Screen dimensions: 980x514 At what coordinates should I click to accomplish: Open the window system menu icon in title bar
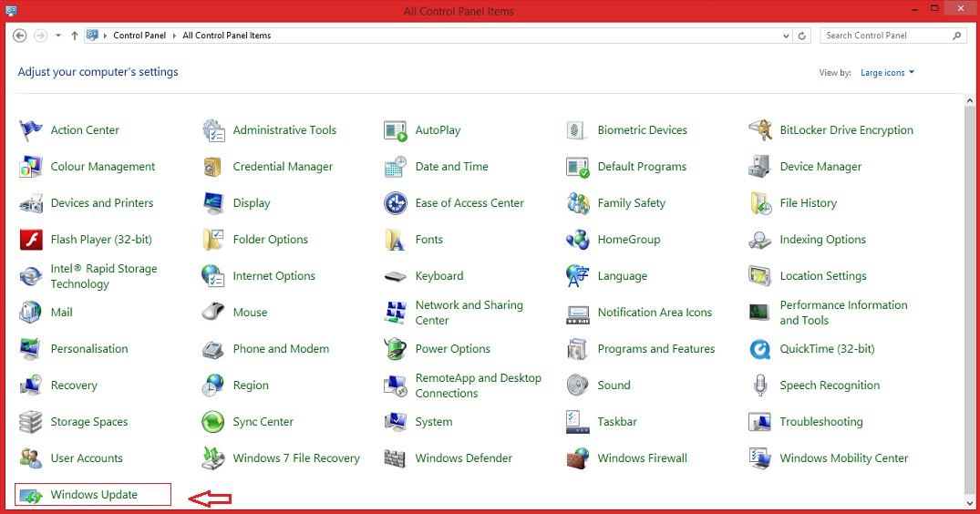click(11, 11)
